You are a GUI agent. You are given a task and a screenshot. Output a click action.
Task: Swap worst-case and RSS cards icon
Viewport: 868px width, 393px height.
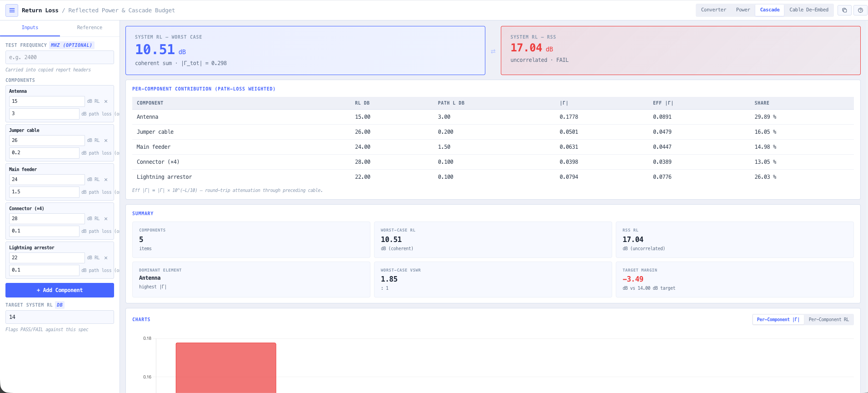pos(493,51)
